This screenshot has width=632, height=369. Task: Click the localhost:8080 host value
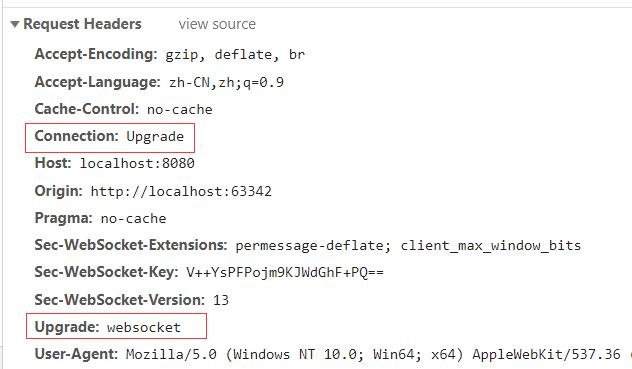tap(137, 163)
